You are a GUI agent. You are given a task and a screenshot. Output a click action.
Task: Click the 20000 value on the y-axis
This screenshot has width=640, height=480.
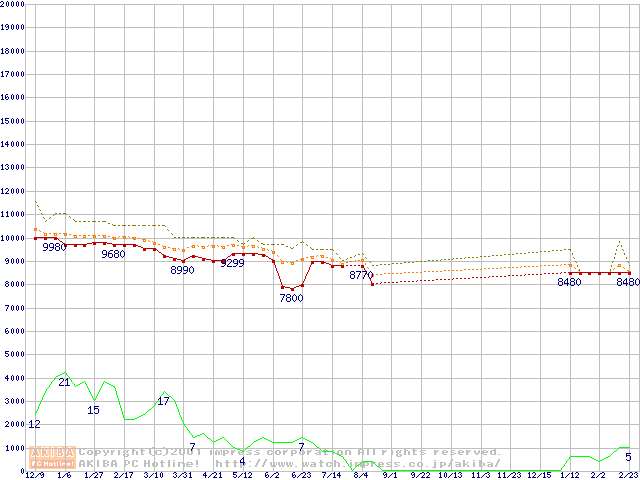pyautogui.click(x=14, y=5)
